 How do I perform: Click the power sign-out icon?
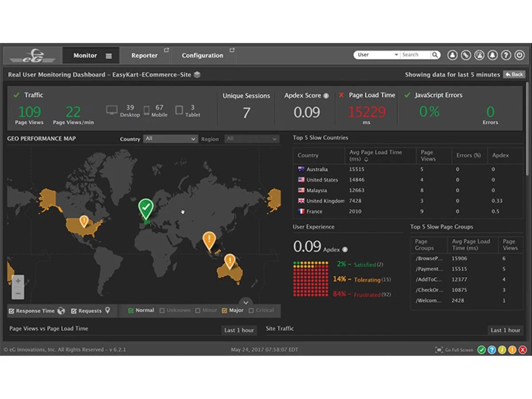pos(520,55)
